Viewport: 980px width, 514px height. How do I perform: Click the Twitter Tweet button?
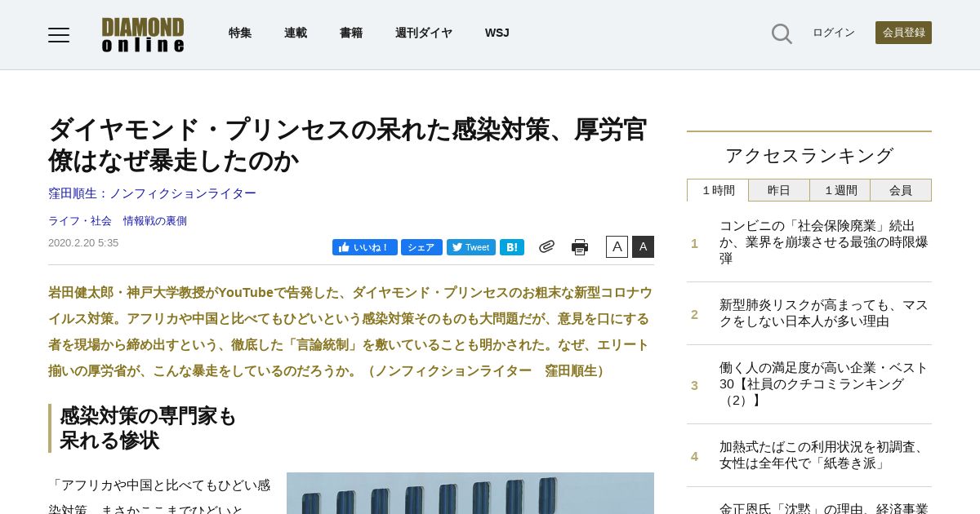coord(471,247)
